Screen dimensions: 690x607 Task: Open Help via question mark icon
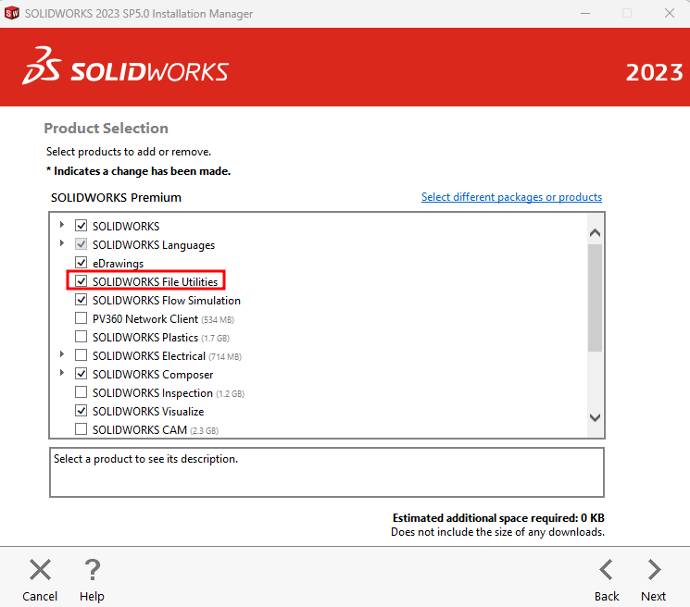(92, 570)
